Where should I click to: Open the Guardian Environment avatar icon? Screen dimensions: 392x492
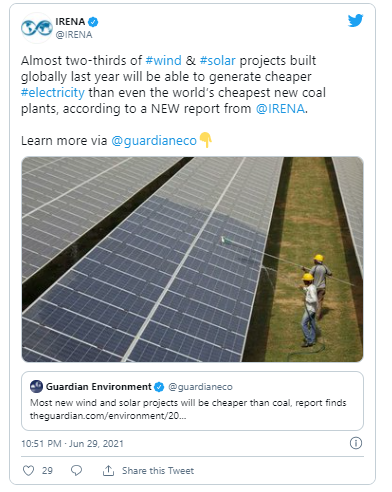(x=36, y=387)
